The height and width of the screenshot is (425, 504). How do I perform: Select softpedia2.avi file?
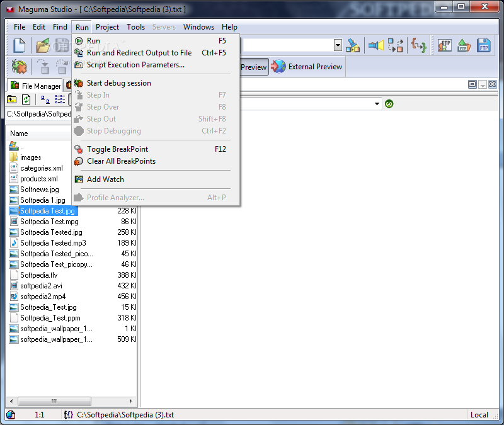[x=41, y=286]
